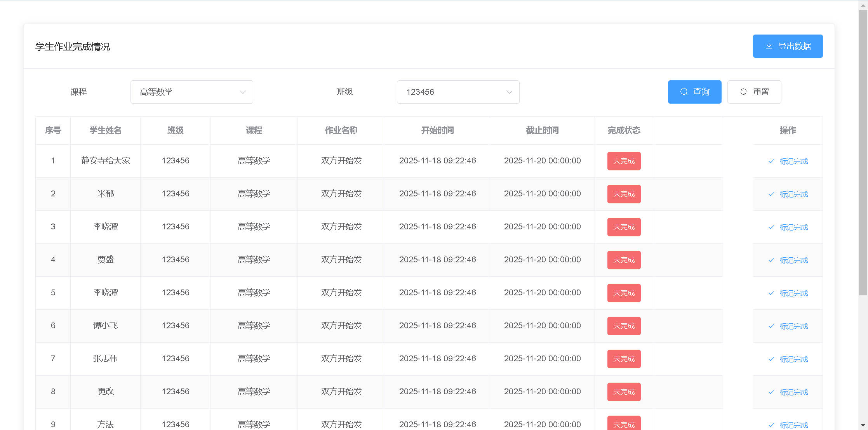Click checkmark icon in row 4 贾盛
This screenshot has width=868, height=430.
point(771,260)
